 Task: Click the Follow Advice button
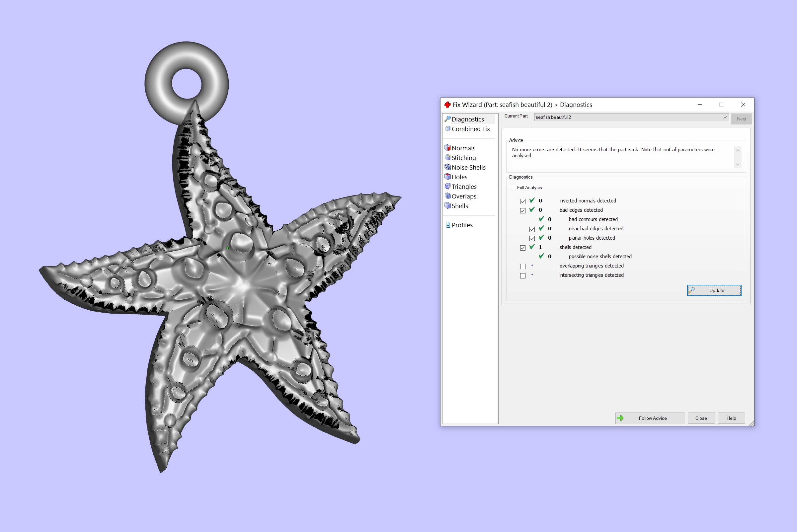click(650, 418)
